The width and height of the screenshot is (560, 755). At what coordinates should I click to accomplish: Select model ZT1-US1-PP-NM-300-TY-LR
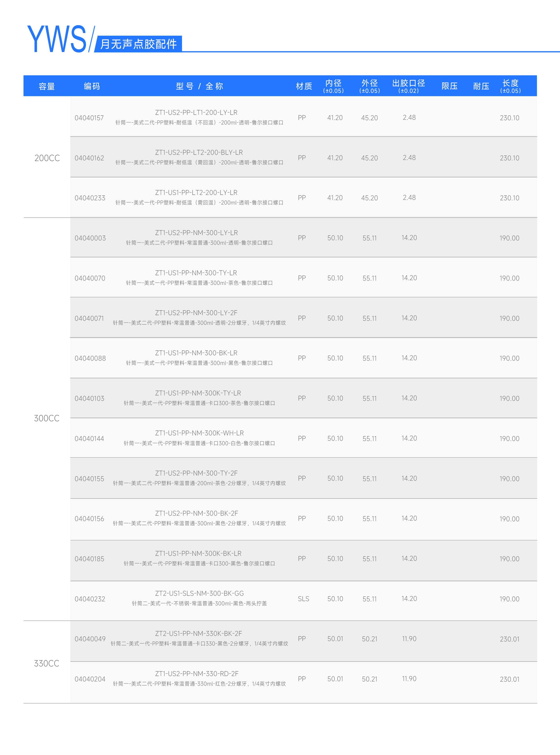196,273
